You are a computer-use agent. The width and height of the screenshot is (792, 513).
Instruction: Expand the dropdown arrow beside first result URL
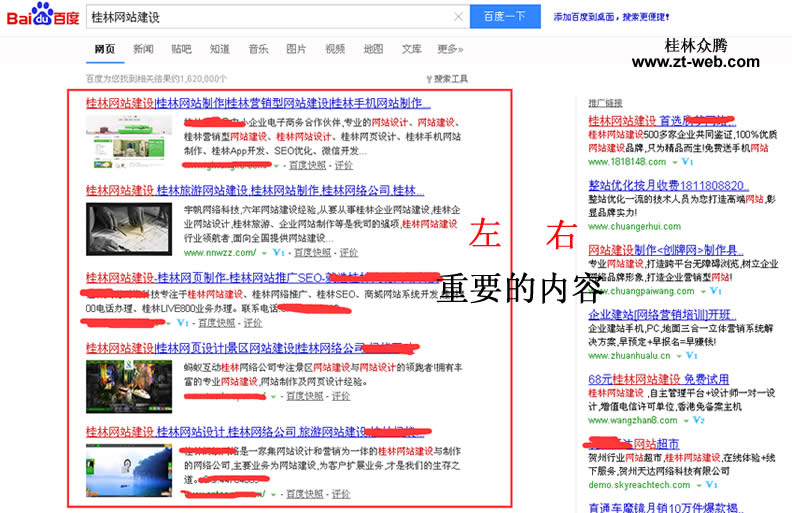tap(276, 166)
